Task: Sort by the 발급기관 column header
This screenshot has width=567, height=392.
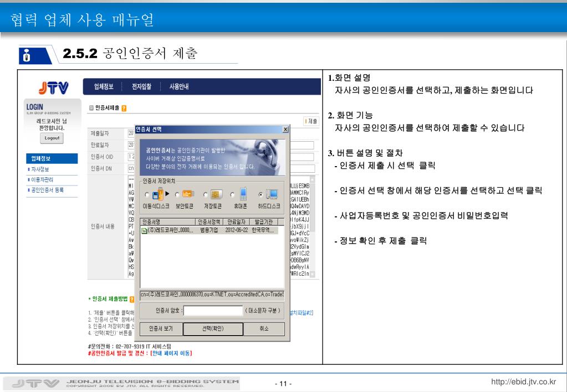Action: [x=264, y=222]
